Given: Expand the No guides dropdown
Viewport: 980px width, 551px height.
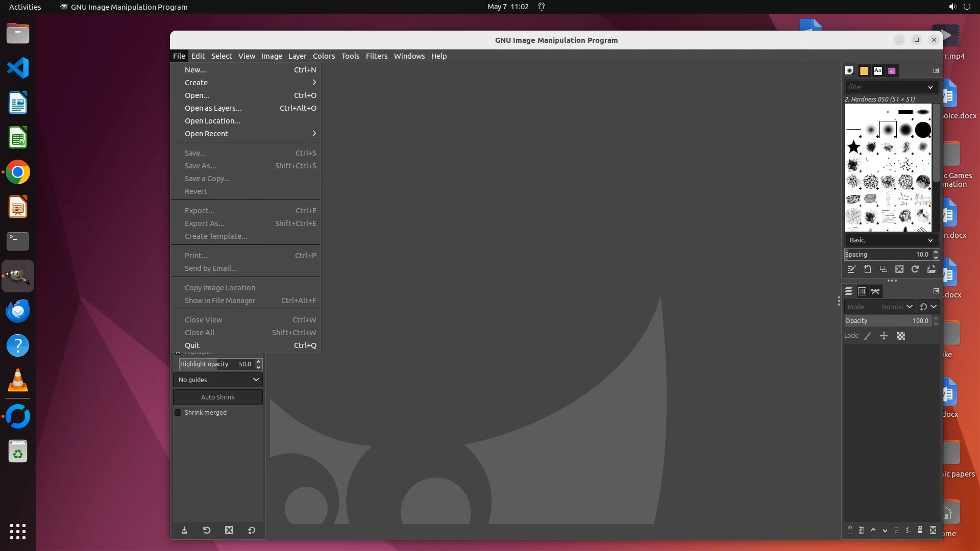Looking at the screenshot, I should coord(218,380).
